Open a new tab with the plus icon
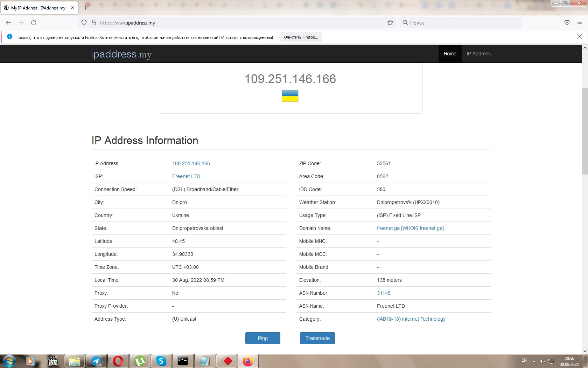This screenshot has height=368, width=588. [x=86, y=8]
